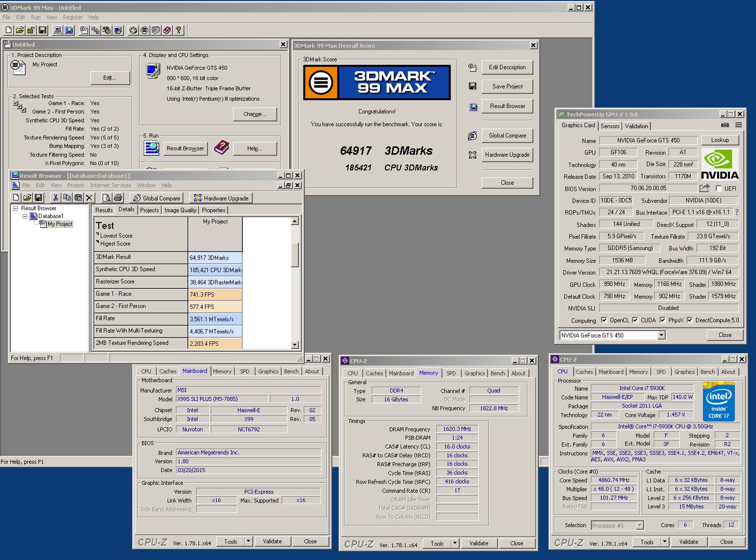Image resolution: width=756 pixels, height=560 pixels.
Task: Click the New project icon in 3DMark toolbar
Action: pos(8,30)
